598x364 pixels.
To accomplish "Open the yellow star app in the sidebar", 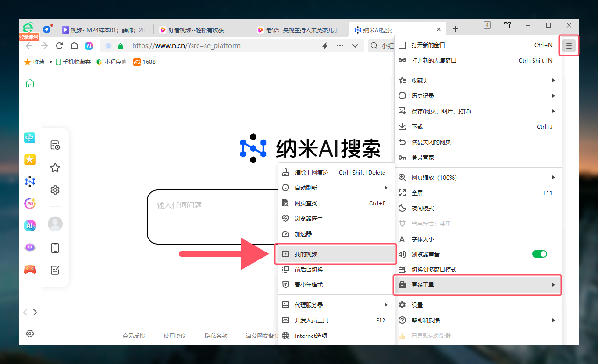I will pyautogui.click(x=30, y=160).
